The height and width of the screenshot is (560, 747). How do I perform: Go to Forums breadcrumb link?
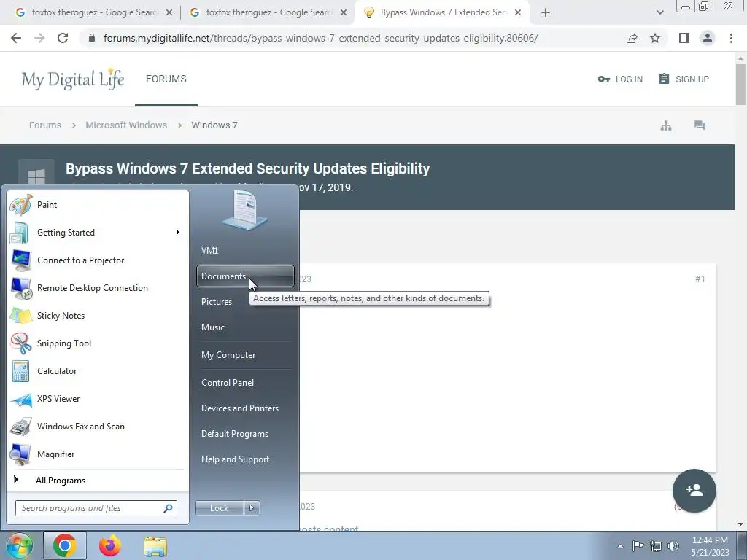(45, 125)
